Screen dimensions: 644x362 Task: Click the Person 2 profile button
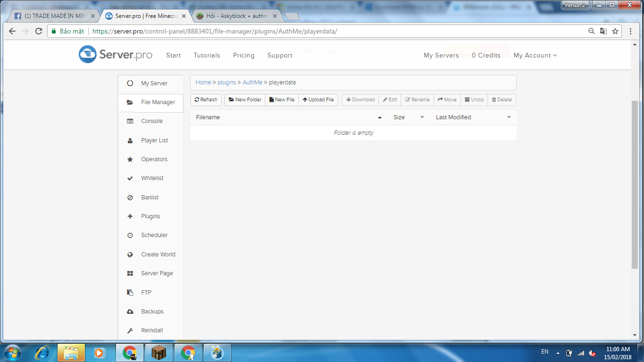coord(574,5)
